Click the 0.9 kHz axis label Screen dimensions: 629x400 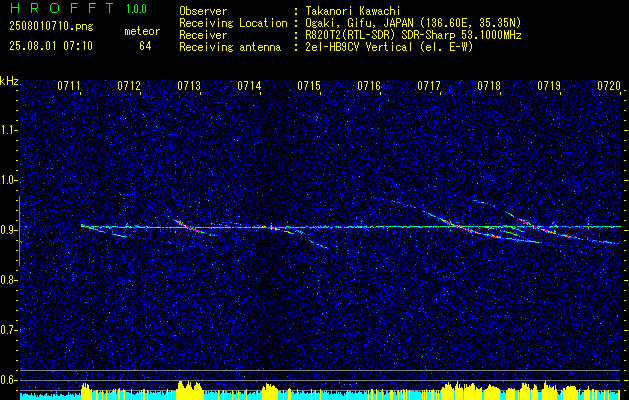click(x=8, y=230)
